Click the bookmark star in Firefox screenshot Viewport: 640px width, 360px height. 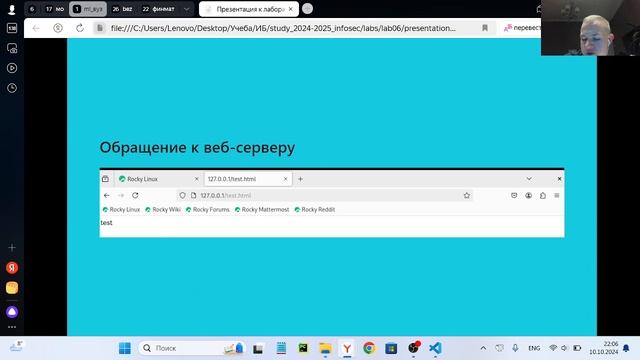(467, 196)
